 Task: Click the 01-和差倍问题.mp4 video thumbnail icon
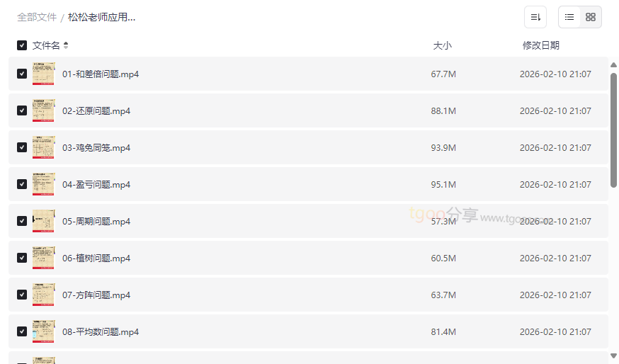43,74
